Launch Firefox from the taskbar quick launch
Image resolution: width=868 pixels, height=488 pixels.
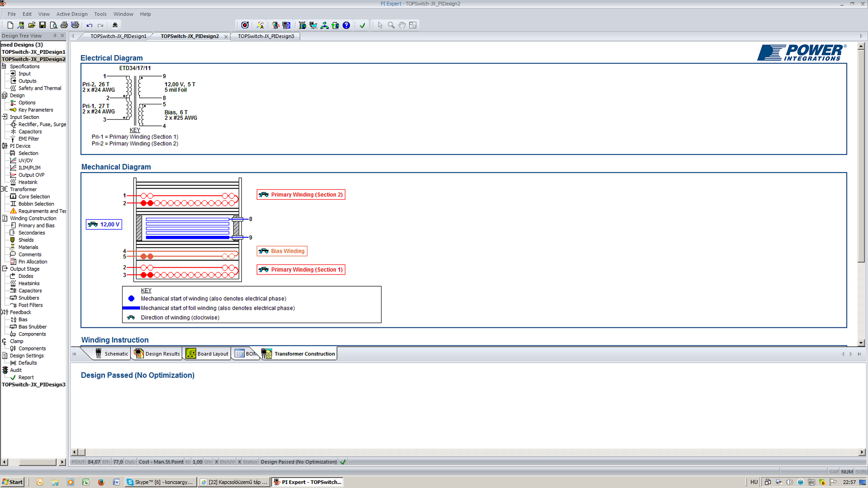[101, 482]
